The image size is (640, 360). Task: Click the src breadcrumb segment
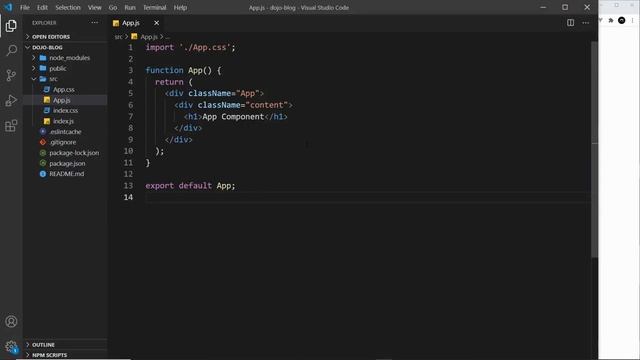(118, 37)
